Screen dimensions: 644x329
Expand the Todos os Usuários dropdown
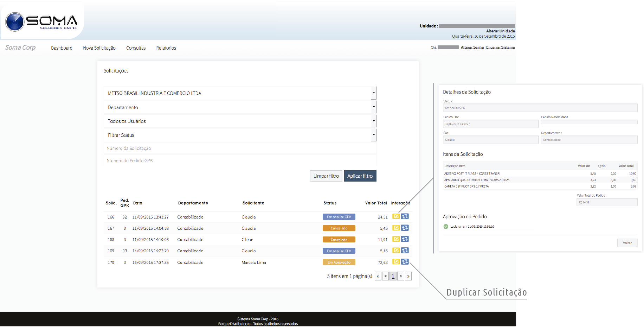click(x=374, y=121)
